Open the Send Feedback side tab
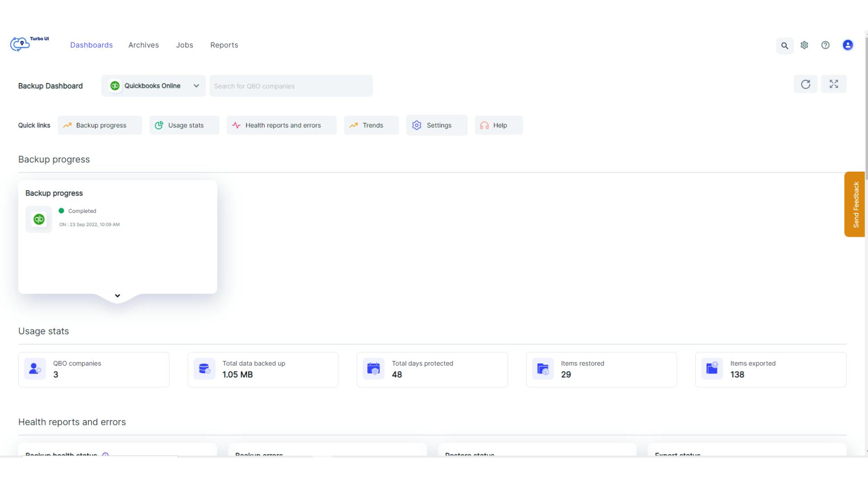Screen dimensions: 868x488 [x=855, y=204]
